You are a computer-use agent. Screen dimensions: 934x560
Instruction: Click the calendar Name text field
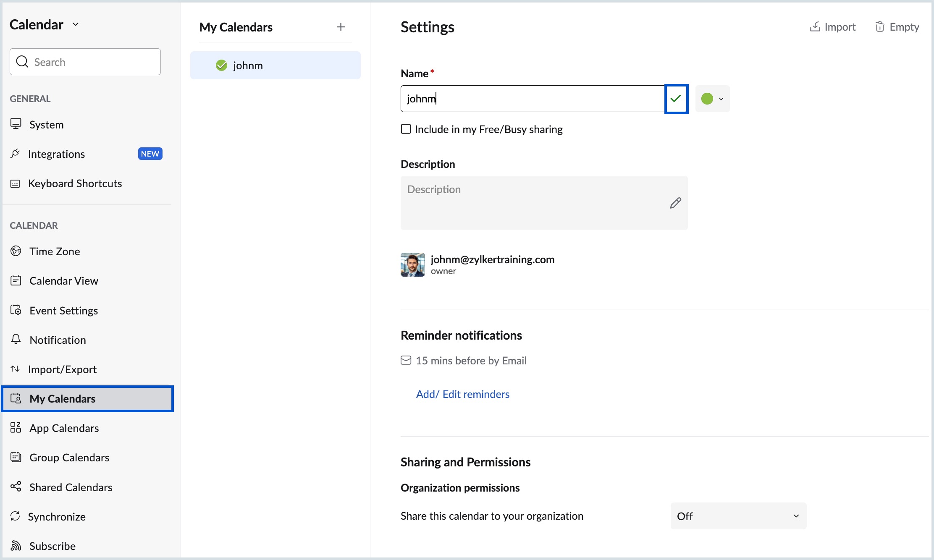tap(532, 99)
